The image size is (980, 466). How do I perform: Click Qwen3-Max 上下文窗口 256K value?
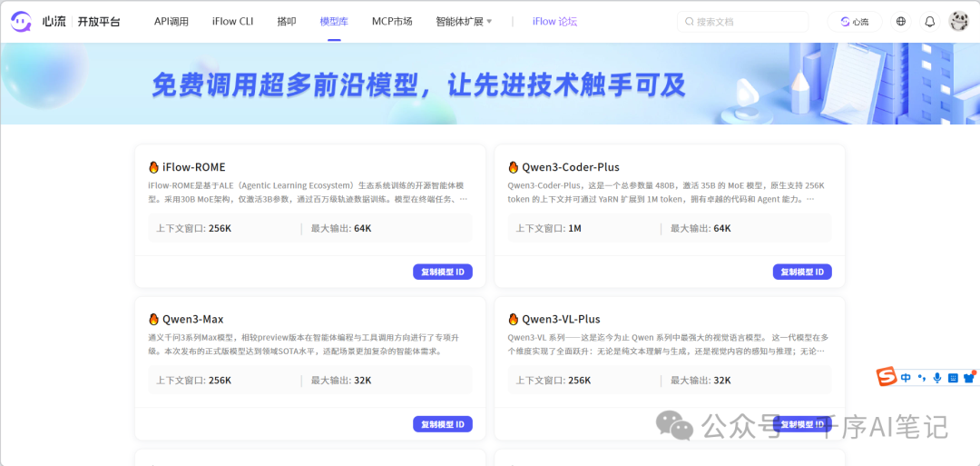(220, 381)
